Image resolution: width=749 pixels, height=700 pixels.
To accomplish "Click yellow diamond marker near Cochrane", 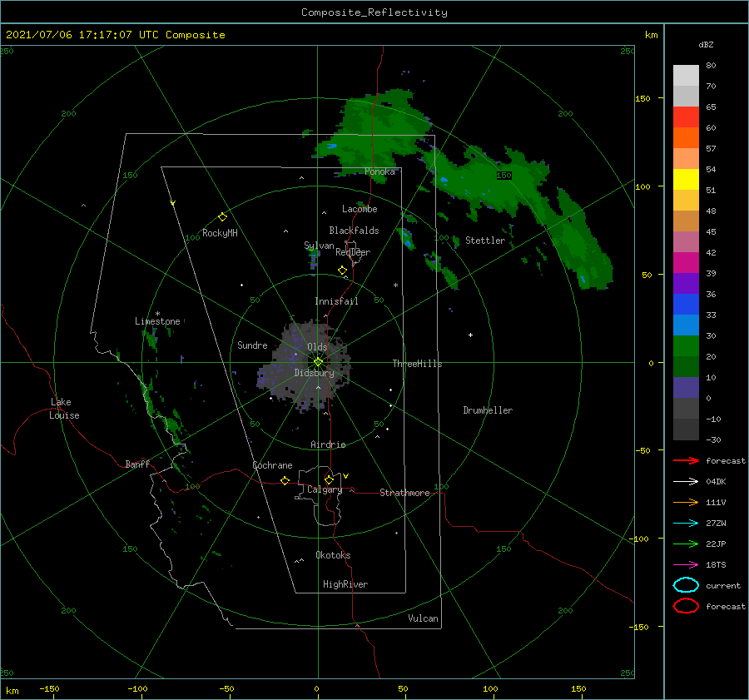I will click(285, 481).
